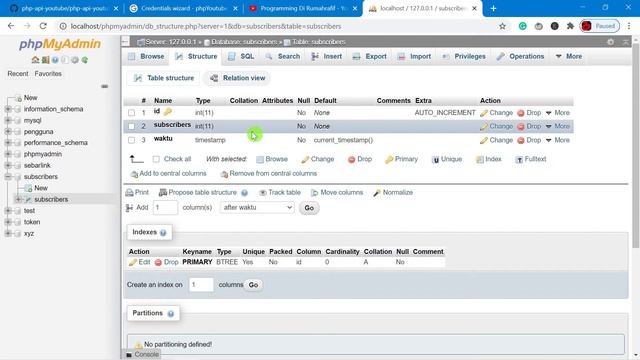Viewport: 640px width, 360px height.
Task: Click Move columns link
Action: pyautogui.click(x=337, y=192)
